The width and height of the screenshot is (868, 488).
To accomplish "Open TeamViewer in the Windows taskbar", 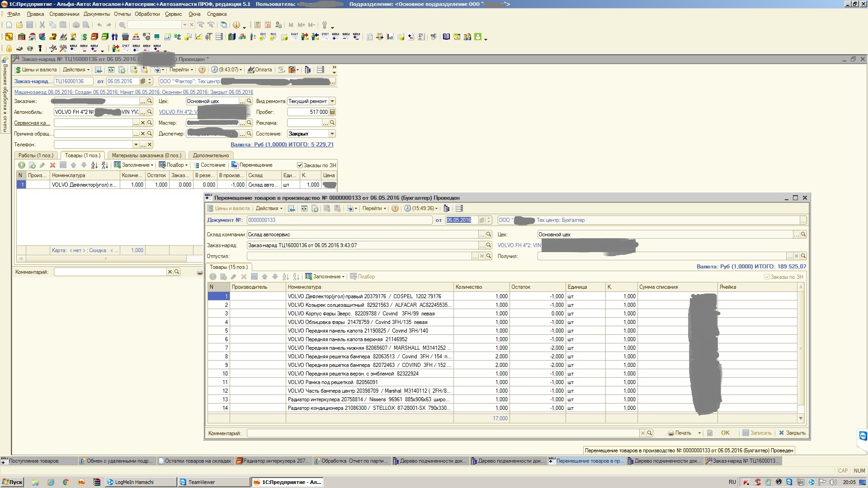I will (x=214, y=482).
